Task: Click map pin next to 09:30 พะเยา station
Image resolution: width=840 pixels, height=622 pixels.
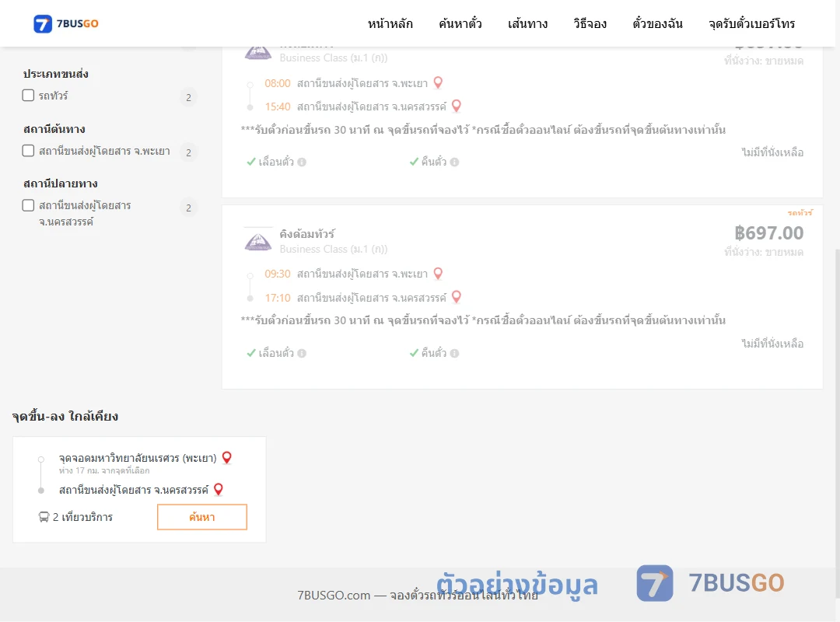Action: (438, 274)
